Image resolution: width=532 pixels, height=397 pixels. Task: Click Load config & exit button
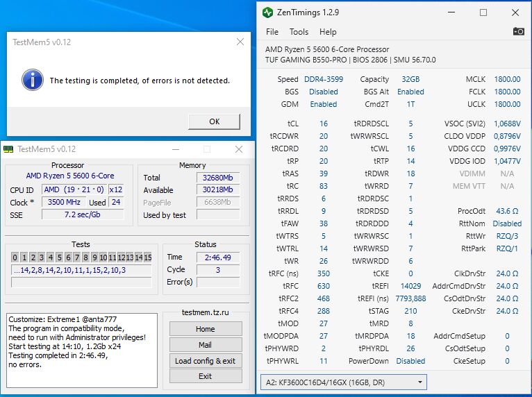206,361
